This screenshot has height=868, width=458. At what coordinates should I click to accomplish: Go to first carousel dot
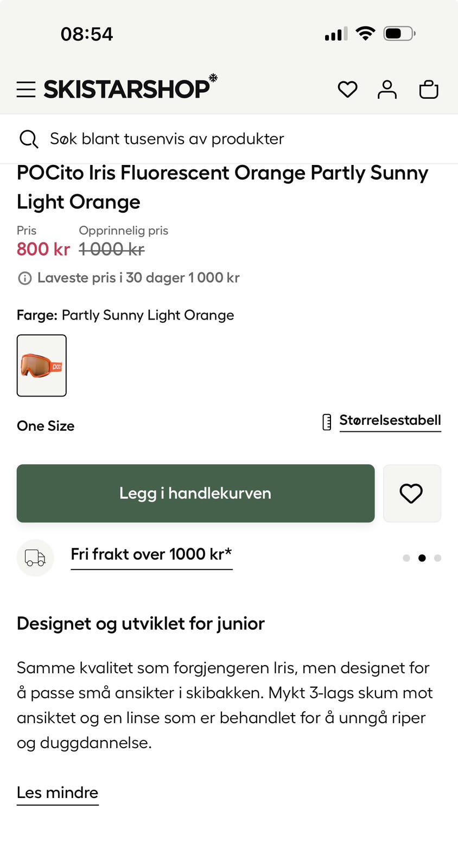coord(406,558)
